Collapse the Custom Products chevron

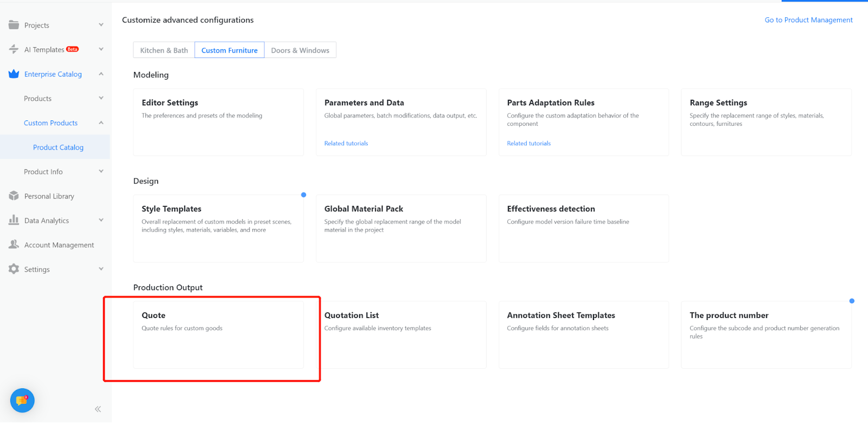[101, 123]
